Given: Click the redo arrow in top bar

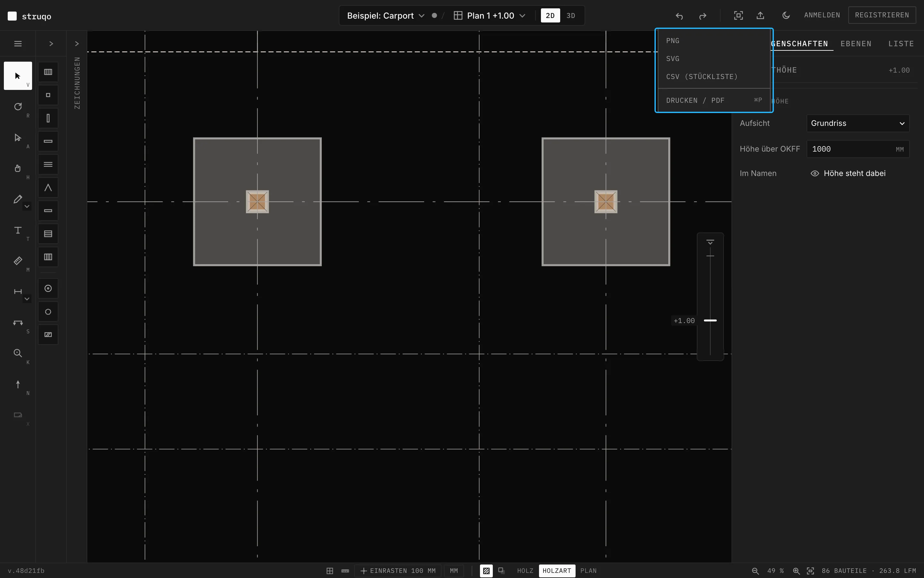Looking at the screenshot, I should tap(703, 16).
